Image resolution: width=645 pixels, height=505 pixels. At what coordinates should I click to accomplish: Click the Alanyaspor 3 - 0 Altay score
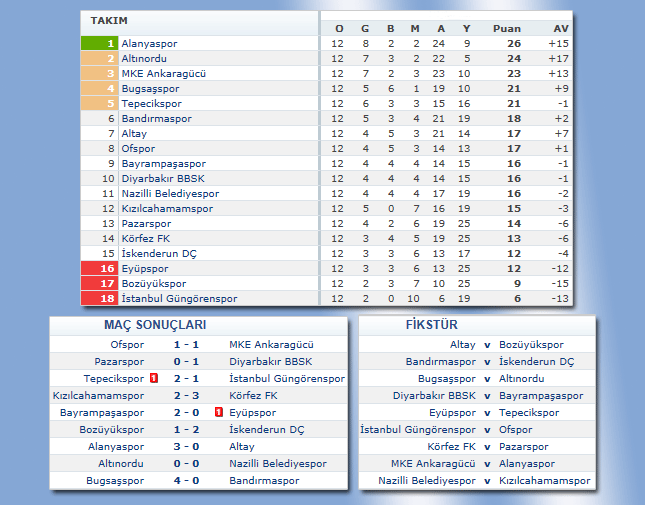[187, 447]
